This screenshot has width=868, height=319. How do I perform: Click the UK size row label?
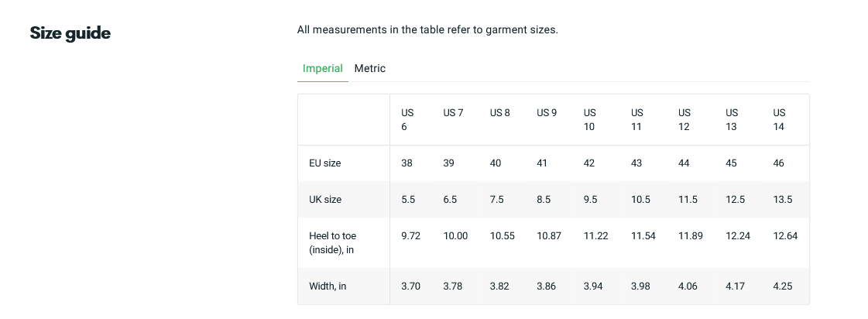[325, 200]
